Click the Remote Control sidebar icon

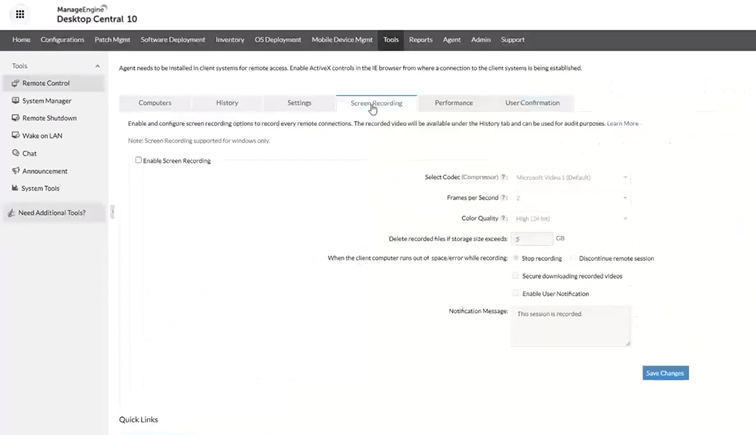(15, 84)
